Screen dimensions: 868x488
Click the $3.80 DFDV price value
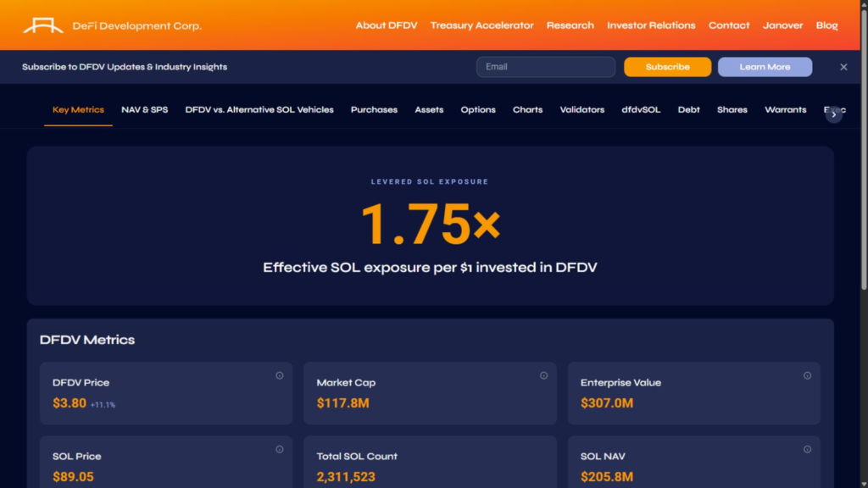[70, 403]
